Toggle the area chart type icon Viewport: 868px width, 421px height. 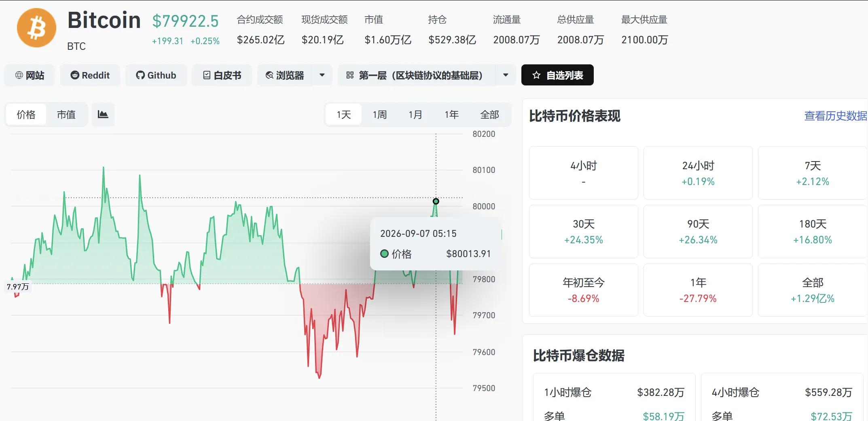click(103, 115)
